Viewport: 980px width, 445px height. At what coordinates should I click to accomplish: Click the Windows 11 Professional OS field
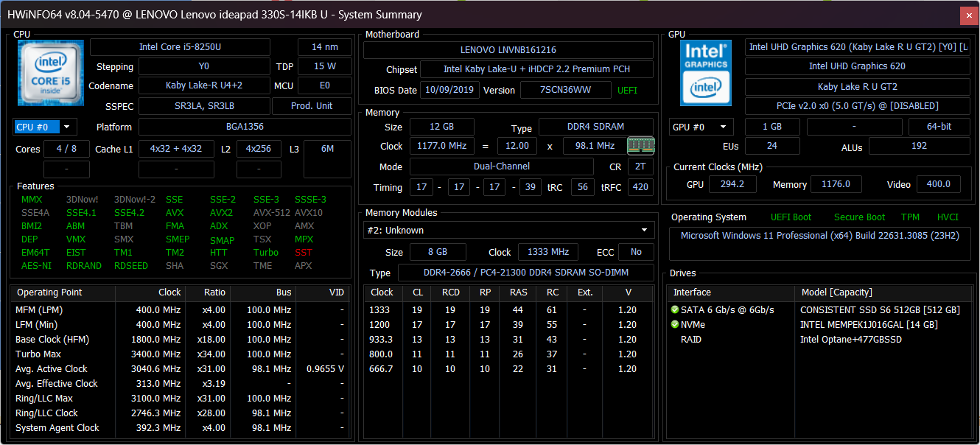coord(820,243)
